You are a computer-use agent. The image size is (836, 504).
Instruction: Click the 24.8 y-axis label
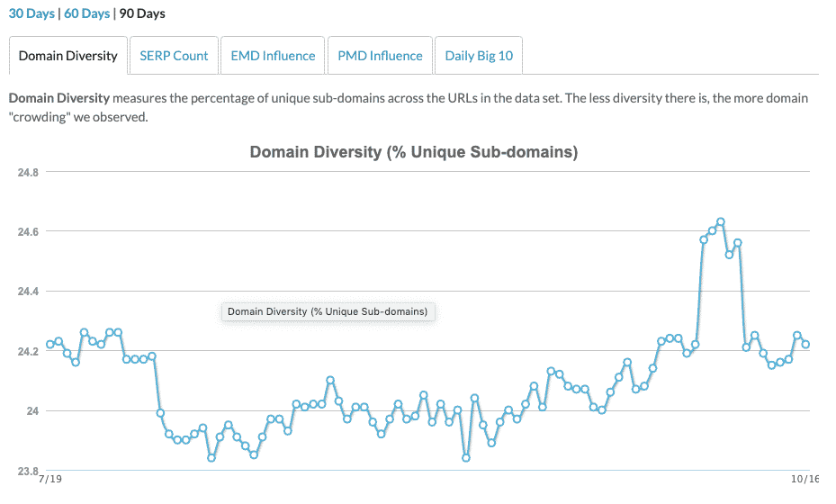(28, 172)
